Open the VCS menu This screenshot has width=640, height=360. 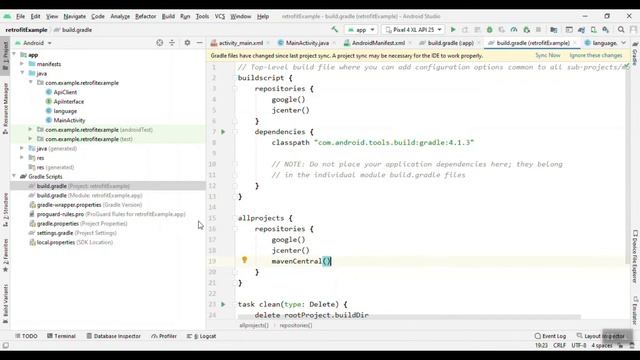[220, 16]
